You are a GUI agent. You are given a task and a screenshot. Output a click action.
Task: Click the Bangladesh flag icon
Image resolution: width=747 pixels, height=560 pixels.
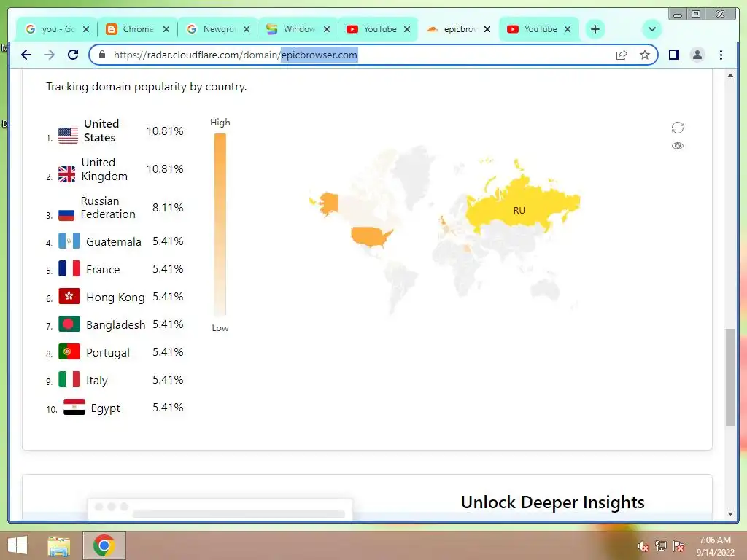(x=69, y=324)
